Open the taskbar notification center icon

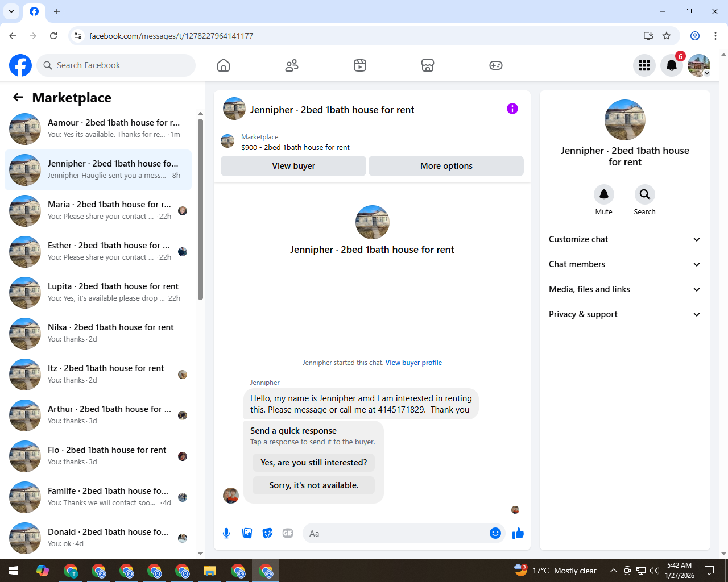709,571
